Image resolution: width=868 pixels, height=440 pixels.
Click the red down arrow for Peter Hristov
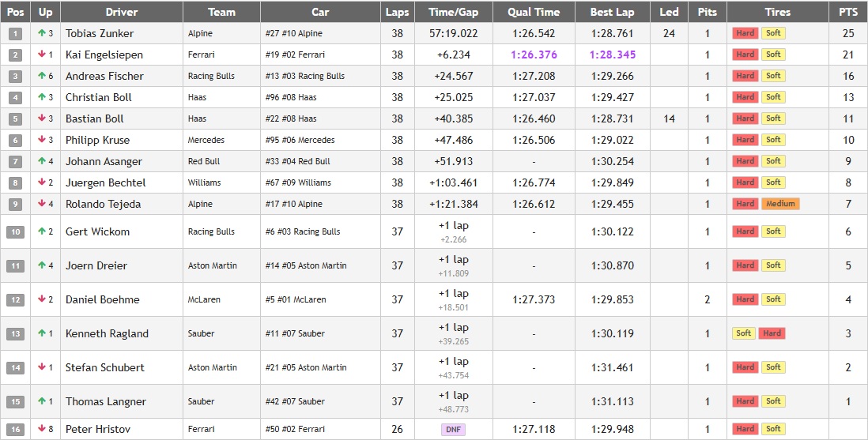pyautogui.click(x=41, y=429)
